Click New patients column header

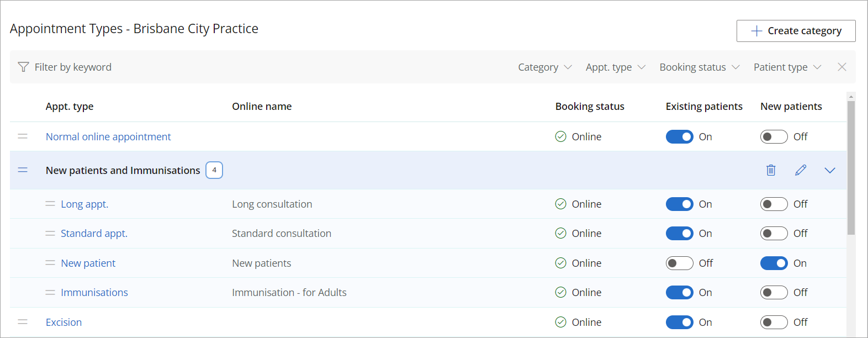tap(791, 106)
